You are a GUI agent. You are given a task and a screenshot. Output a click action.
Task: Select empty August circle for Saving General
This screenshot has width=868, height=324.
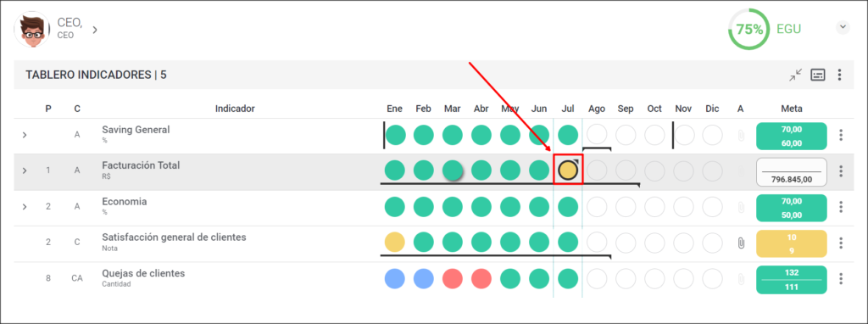click(597, 135)
